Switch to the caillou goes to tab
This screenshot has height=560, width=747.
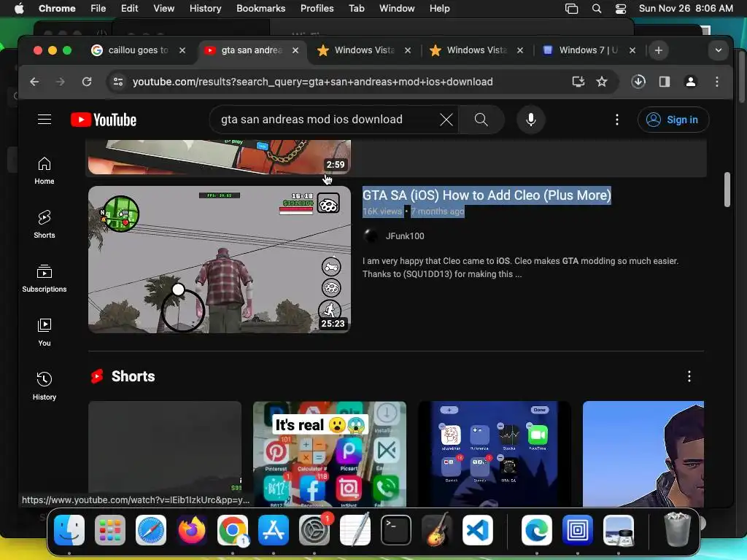138,50
